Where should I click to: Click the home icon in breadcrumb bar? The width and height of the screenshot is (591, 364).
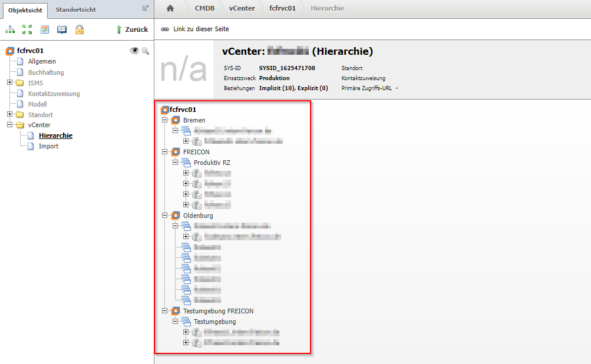[x=170, y=8]
